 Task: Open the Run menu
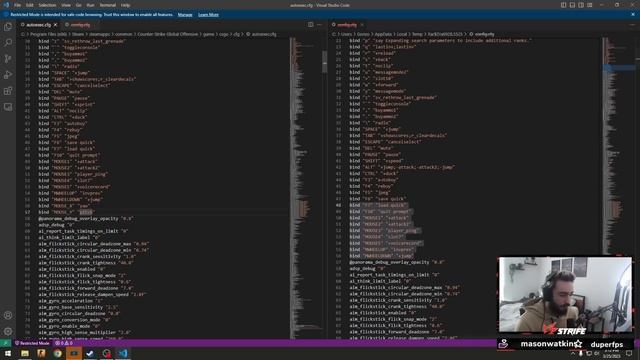pos(90,5)
